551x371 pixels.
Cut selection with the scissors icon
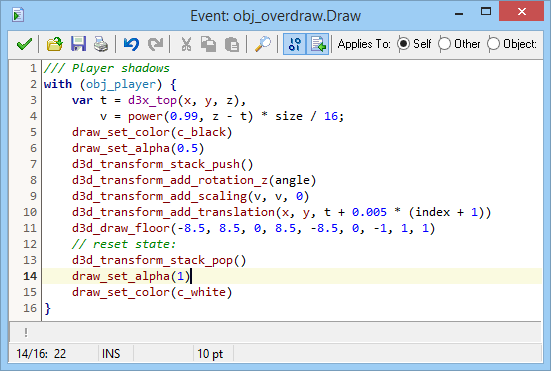point(186,44)
